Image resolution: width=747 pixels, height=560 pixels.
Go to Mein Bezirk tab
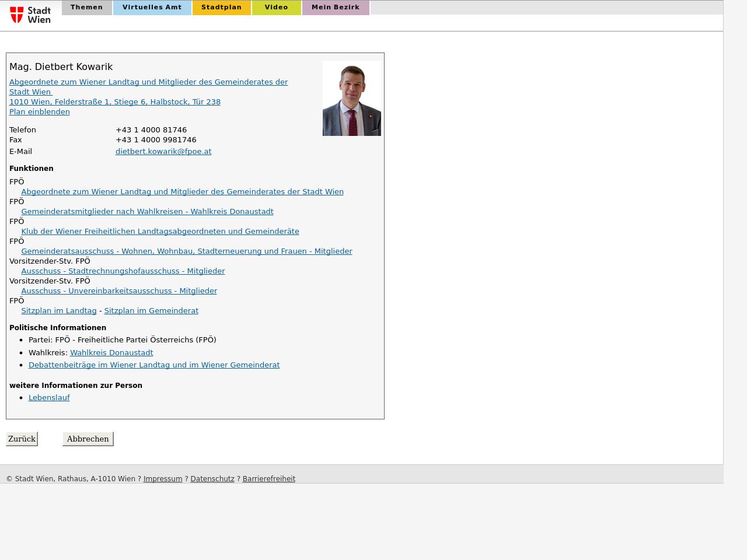coord(336,8)
